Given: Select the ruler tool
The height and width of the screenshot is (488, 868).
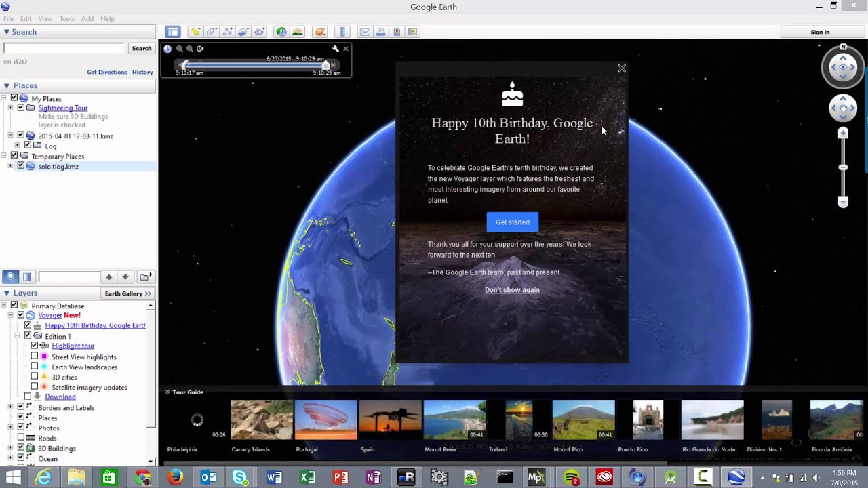Looking at the screenshot, I should click(x=342, y=32).
